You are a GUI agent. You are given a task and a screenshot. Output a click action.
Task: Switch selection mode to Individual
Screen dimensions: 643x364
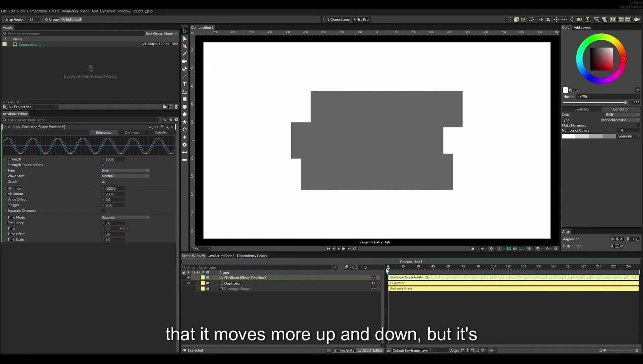[x=71, y=19]
